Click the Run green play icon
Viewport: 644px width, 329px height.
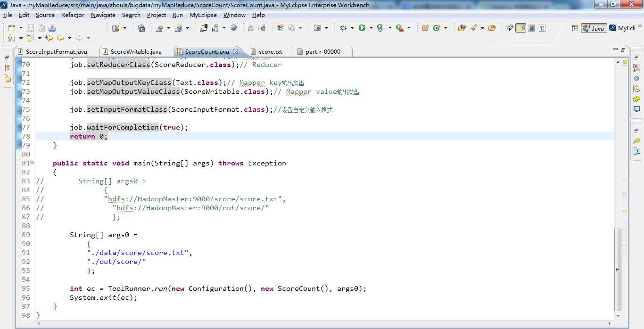click(x=362, y=28)
